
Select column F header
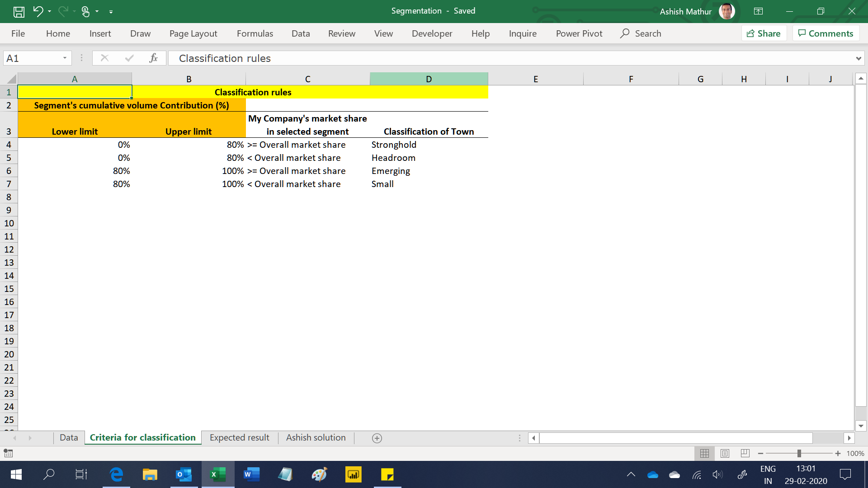631,79
